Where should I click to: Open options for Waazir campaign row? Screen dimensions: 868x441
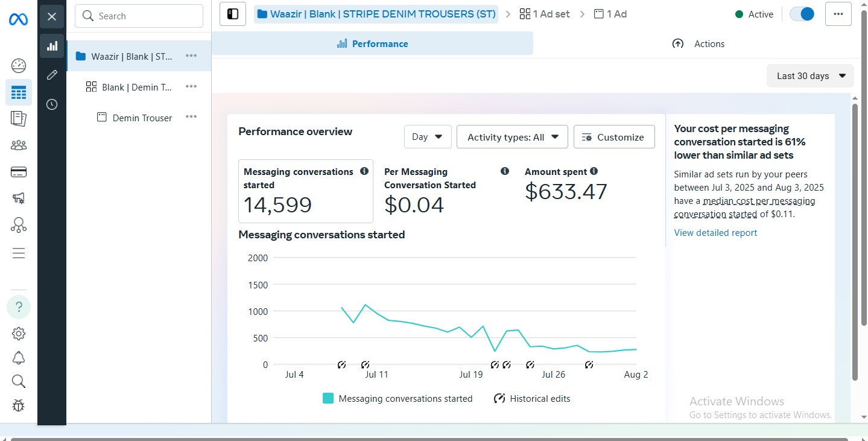(191, 56)
